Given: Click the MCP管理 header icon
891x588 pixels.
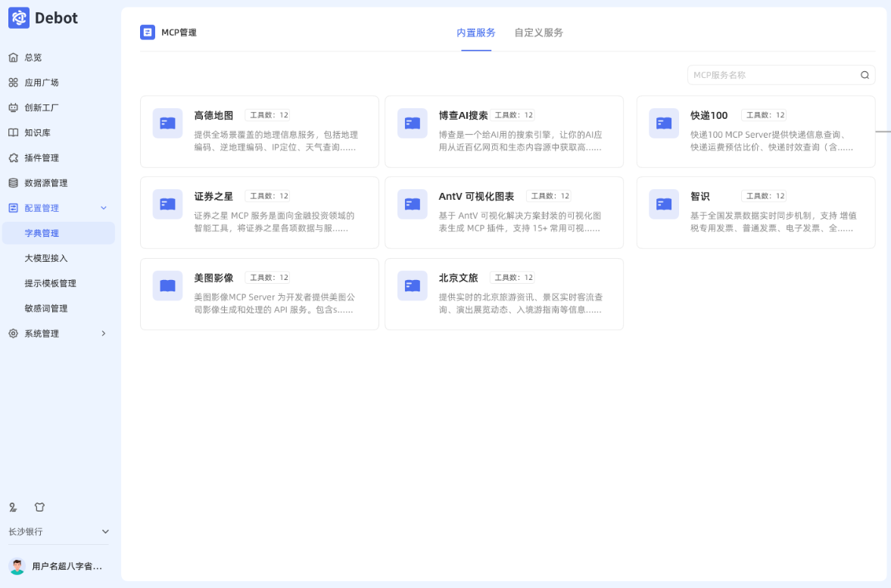Looking at the screenshot, I should [x=148, y=33].
